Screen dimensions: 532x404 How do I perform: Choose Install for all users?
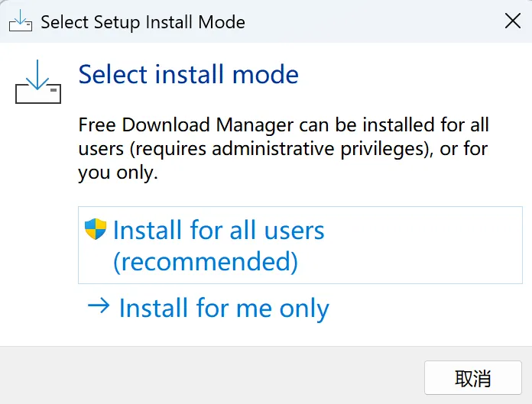[219, 231]
